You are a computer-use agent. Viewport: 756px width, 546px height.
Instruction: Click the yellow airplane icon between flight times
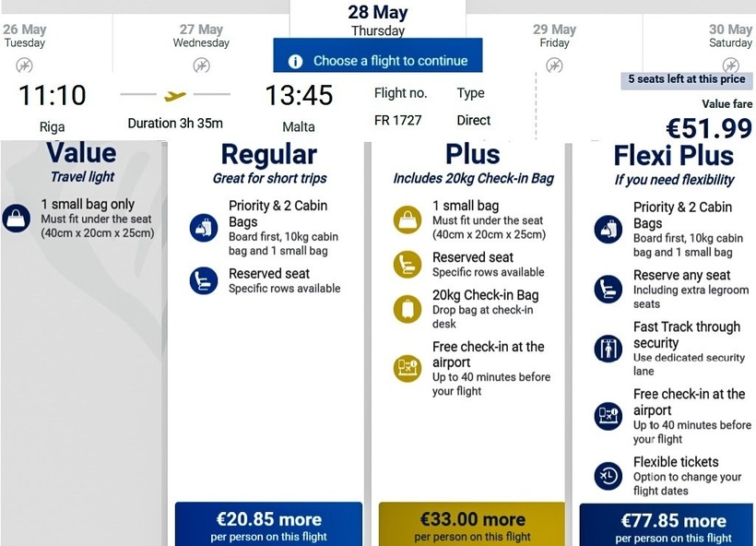(x=175, y=95)
